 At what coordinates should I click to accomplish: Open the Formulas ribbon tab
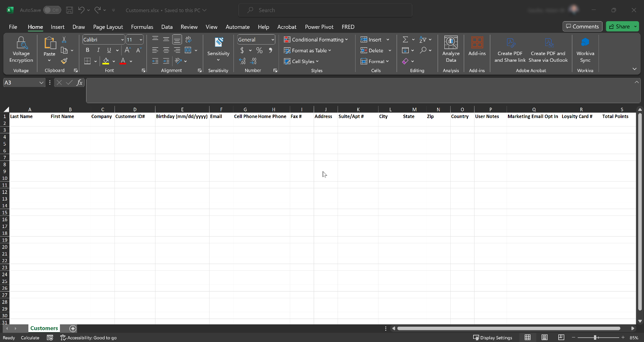click(x=142, y=27)
